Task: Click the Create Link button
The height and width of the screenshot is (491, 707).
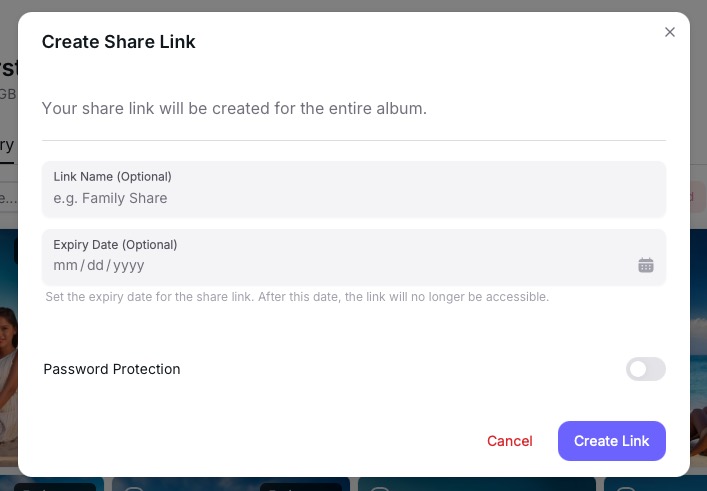Action: click(x=611, y=441)
